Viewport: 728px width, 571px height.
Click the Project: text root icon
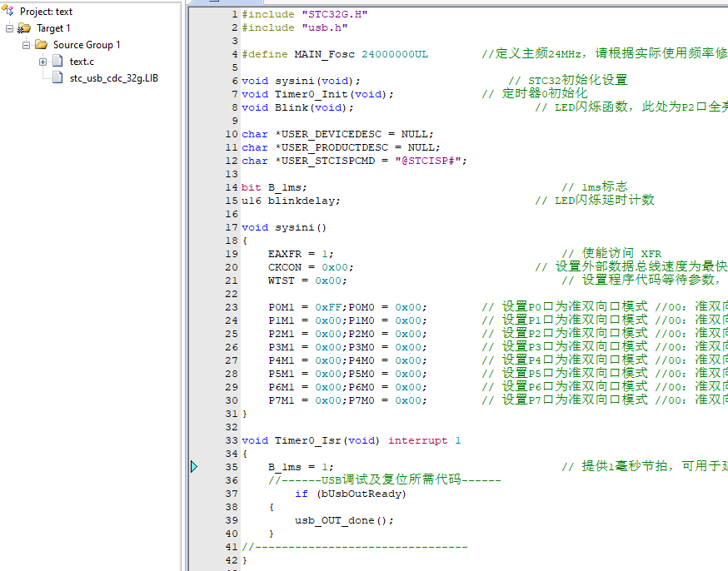pos(9,12)
